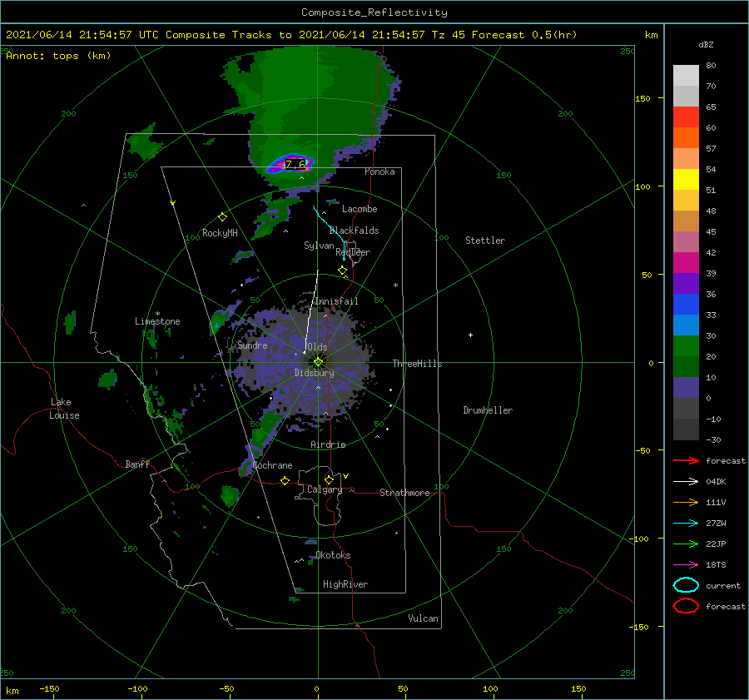Click the ThreeHills city label
The width and height of the screenshot is (749, 700).
coord(417,364)
